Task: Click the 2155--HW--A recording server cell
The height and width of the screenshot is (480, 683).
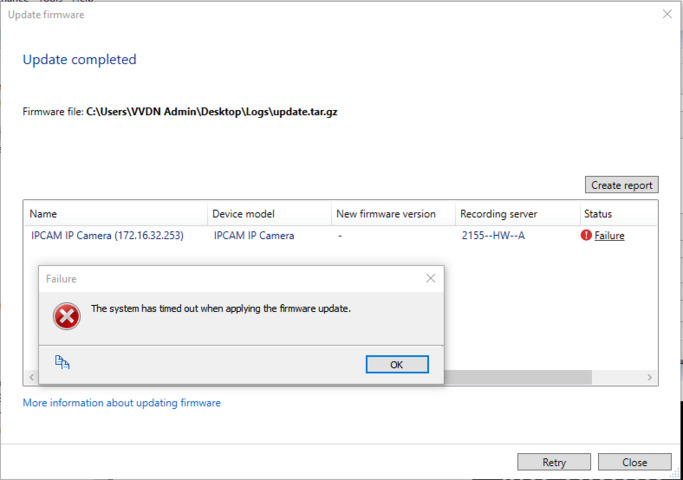Action: [x=495, y=236]
